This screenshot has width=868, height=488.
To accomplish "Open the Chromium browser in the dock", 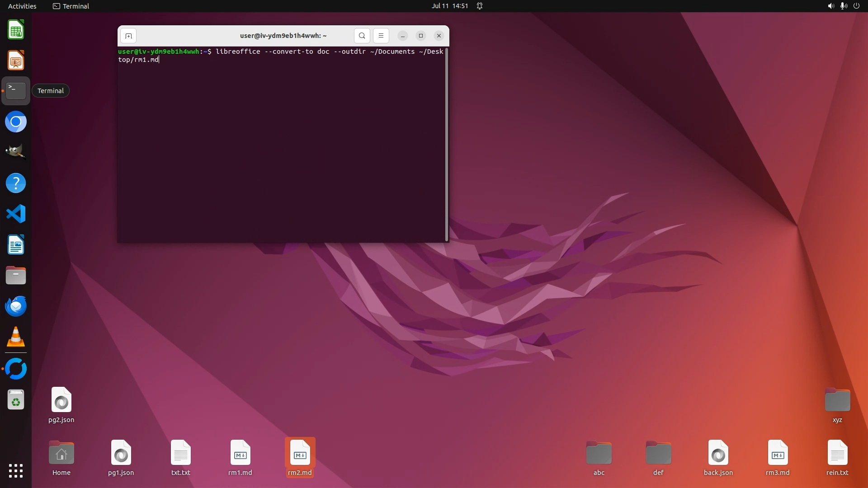I will [16, 122].
